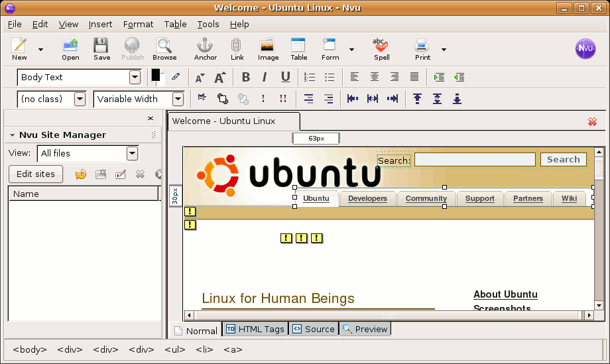This screenshot has height=364, width=610.
Task: Insert a Link using toolbar icon
Action: point(237,49)
